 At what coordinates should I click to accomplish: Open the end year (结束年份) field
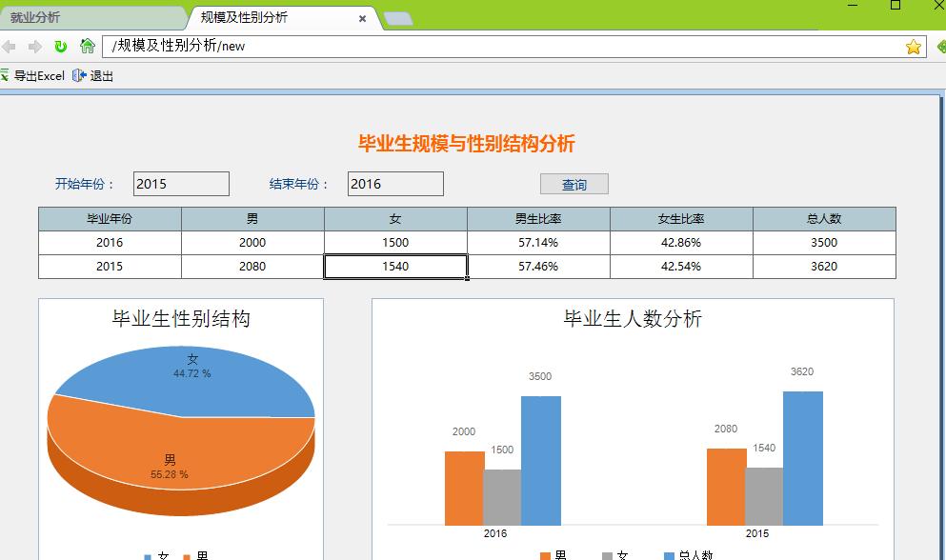[x=394, y=183]
